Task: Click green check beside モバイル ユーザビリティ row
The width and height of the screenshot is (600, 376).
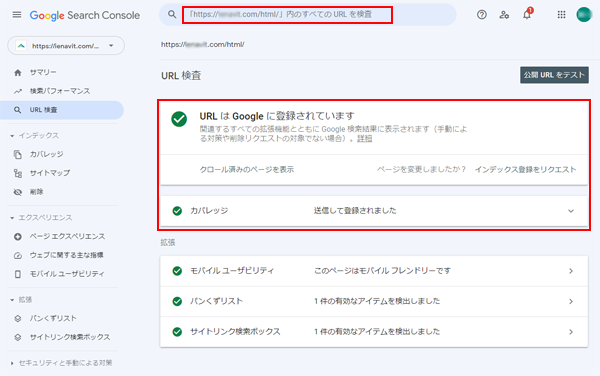Action: tap(177, 271)
